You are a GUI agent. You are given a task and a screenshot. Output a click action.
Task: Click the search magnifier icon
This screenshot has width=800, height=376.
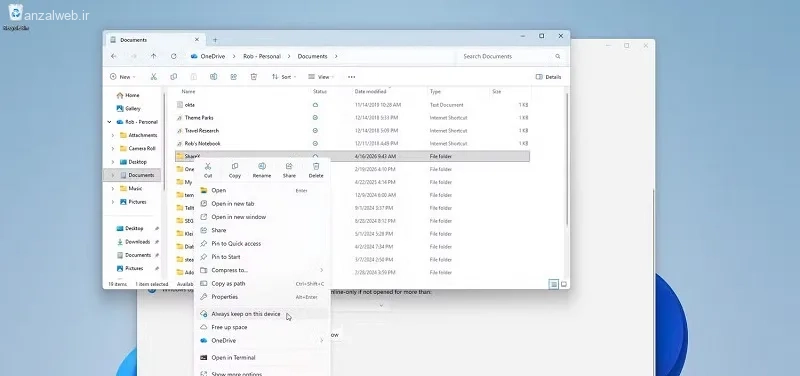(x=558, y=56)
